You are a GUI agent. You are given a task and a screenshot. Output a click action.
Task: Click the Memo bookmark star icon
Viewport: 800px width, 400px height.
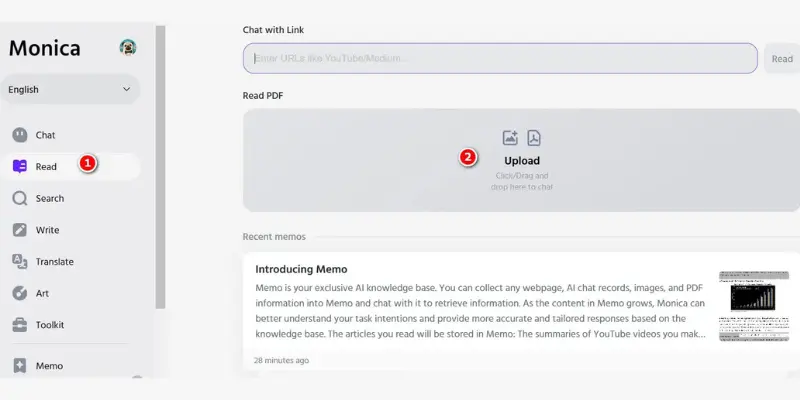19,366
